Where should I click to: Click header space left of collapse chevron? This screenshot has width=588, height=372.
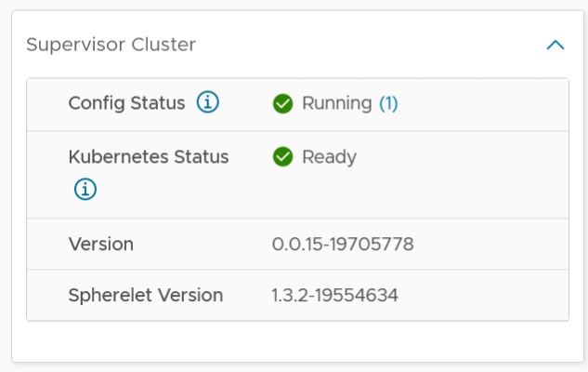pyautogui.click(x=372, y=45)
